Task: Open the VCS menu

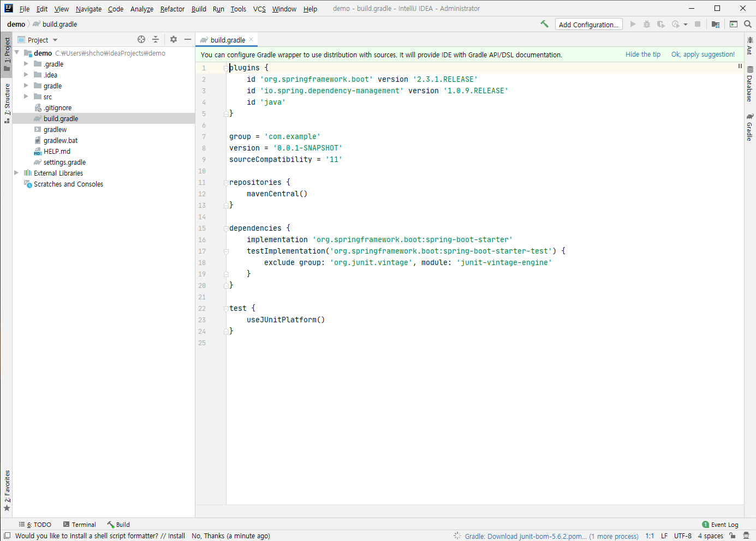Action: coord(259,9)
